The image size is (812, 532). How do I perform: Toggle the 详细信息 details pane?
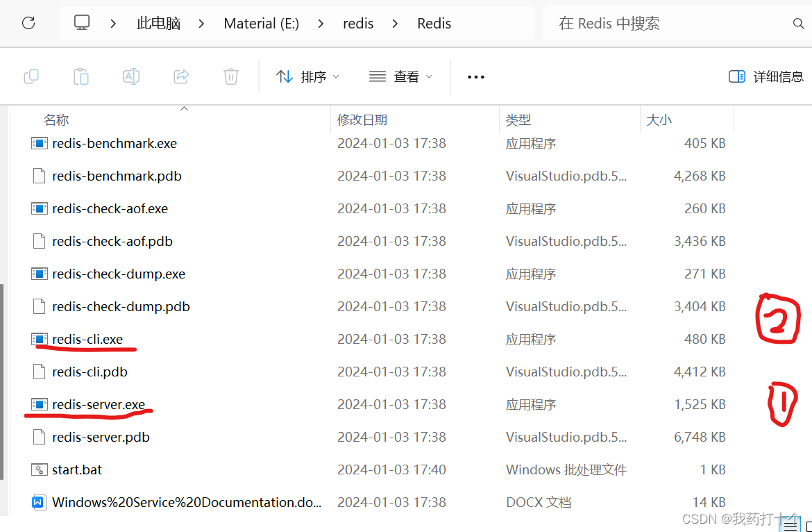click(766, 76)
